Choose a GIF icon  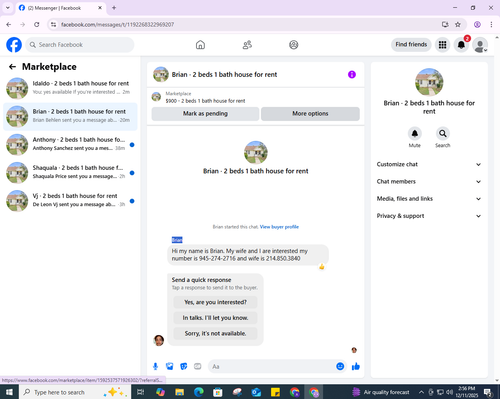tap(198, 366)
